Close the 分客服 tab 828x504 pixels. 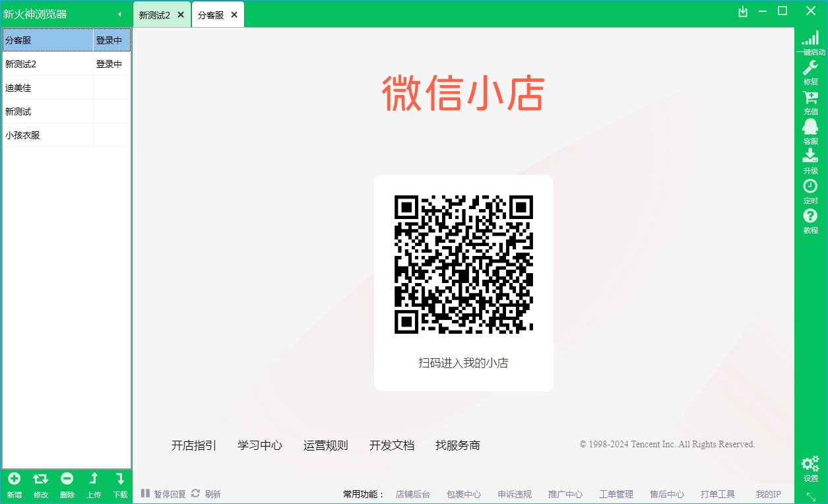click(x=234, y=15)
